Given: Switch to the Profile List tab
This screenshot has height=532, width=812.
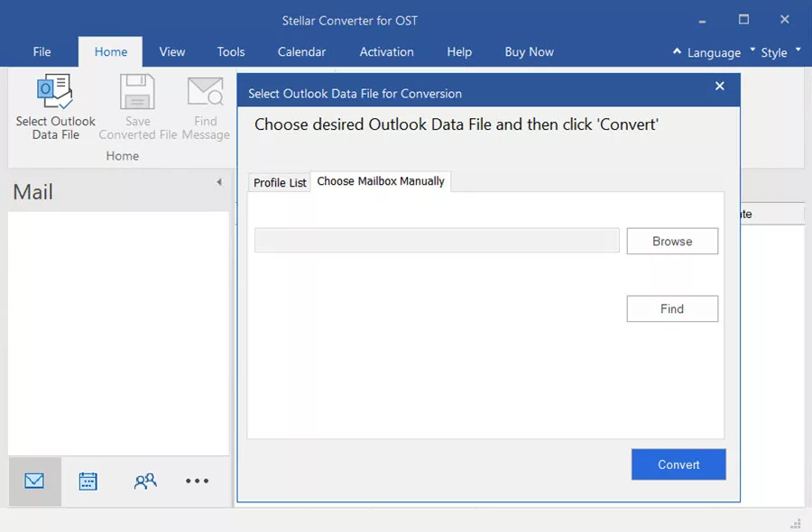Looking at the screenshot, I should point(280,182).
